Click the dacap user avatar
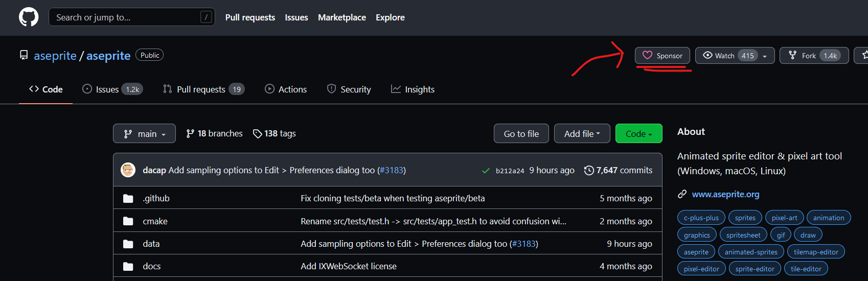The width and height of the screenshot is (868, 281). click(x=128, y=170)
